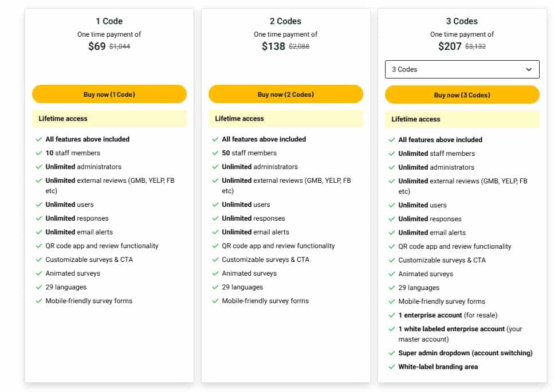Click checkmark beside 'Animated surveys' in 3 Codes plan

tap(391, 275)
